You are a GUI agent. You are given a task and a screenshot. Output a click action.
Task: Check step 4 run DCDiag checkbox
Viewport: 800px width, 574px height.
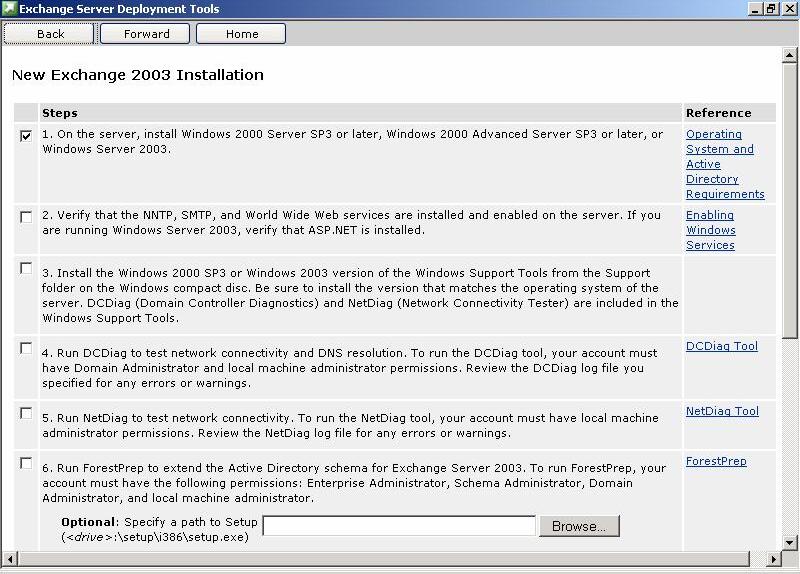coord(26,348)
